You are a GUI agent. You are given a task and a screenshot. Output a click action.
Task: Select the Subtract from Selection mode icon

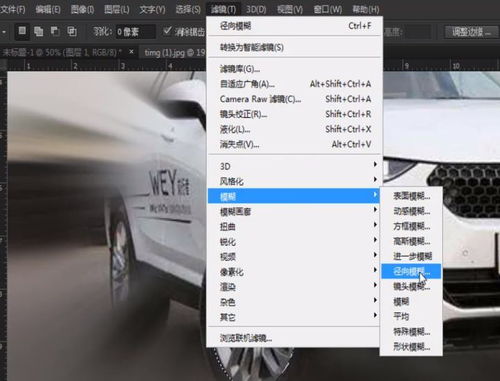point(55,32)
